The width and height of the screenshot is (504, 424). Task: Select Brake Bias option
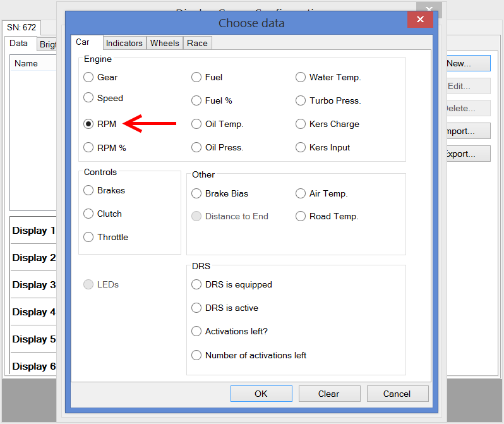click(196, 193)
